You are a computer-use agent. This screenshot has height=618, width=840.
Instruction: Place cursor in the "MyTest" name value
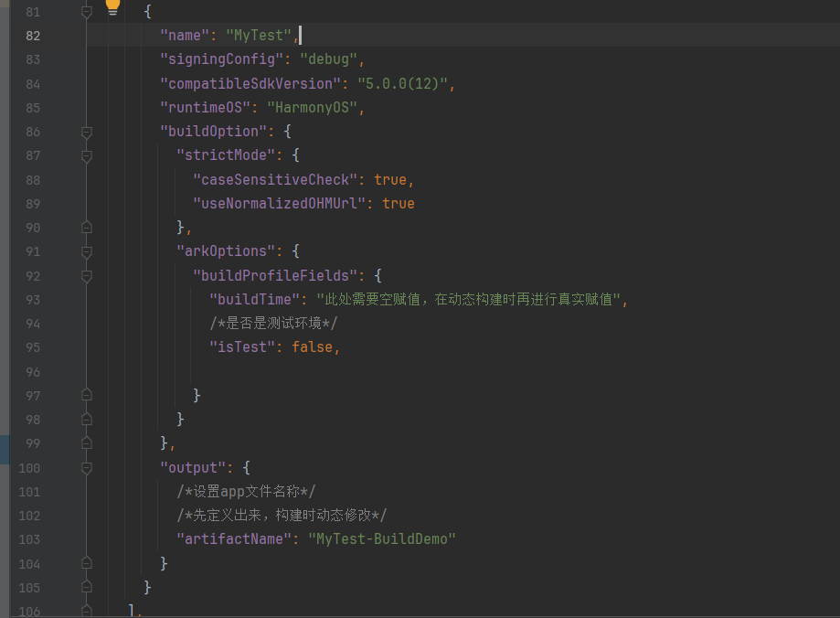point(259,35)
